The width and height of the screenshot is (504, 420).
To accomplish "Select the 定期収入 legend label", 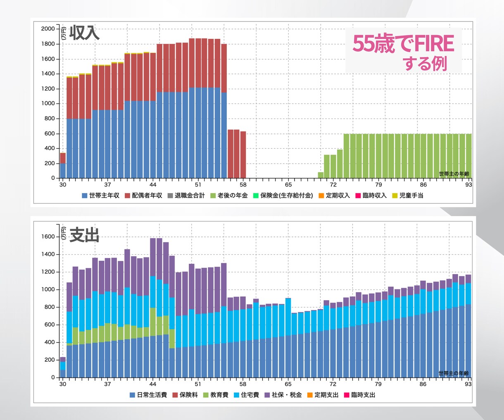I will coord(338,196).
